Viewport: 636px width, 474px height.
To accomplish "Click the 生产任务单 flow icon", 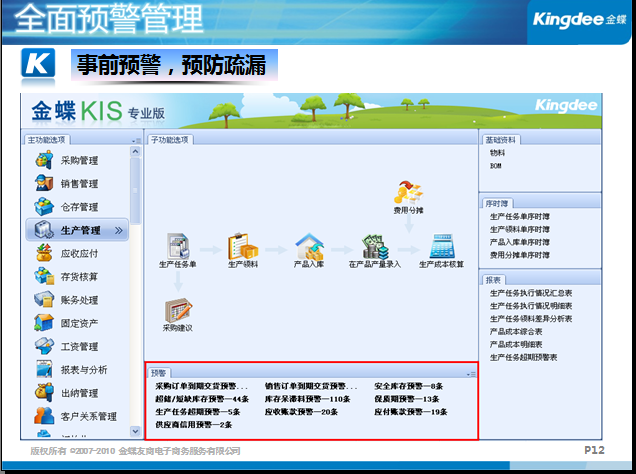I will [178, 246].
